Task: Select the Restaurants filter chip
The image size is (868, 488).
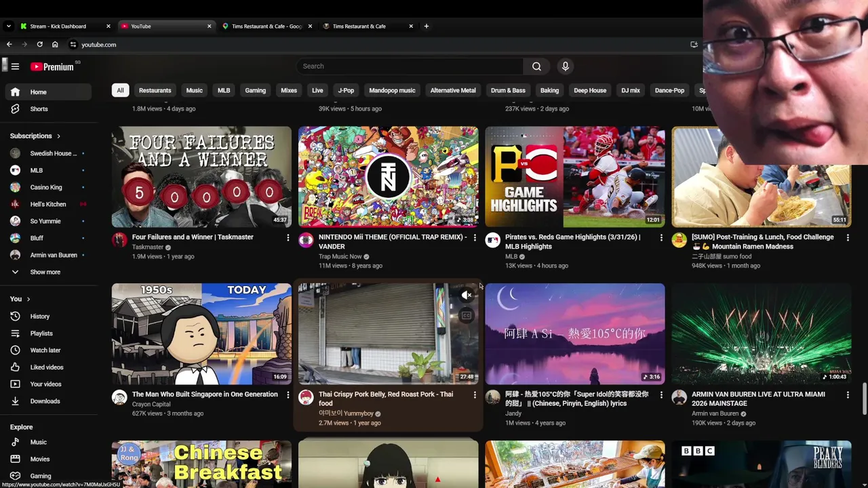Action: [155, 90]
